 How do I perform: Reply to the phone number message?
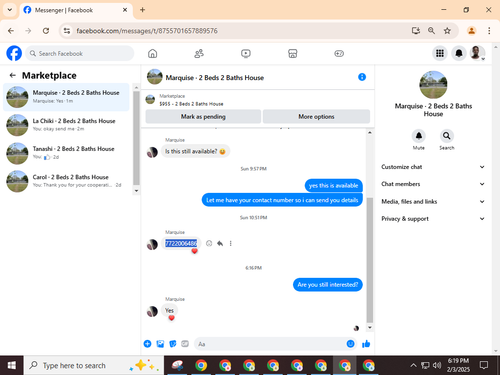coord(220,243)
